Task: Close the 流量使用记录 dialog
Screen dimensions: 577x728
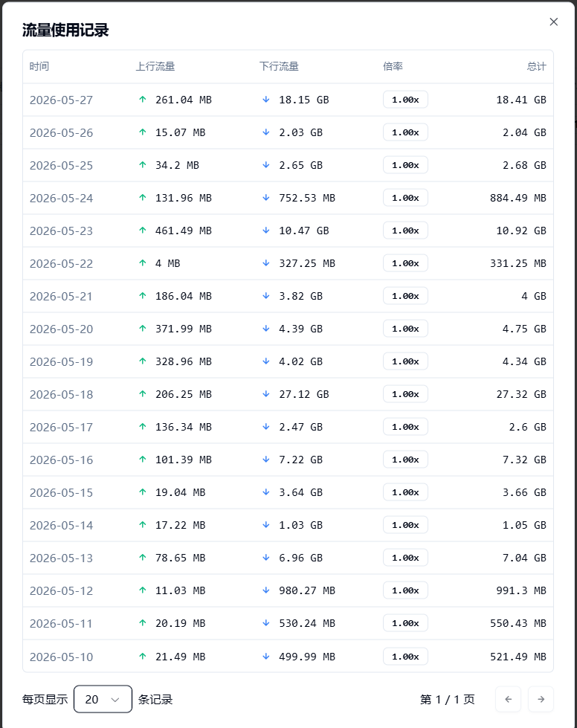Action: [553, 22]
